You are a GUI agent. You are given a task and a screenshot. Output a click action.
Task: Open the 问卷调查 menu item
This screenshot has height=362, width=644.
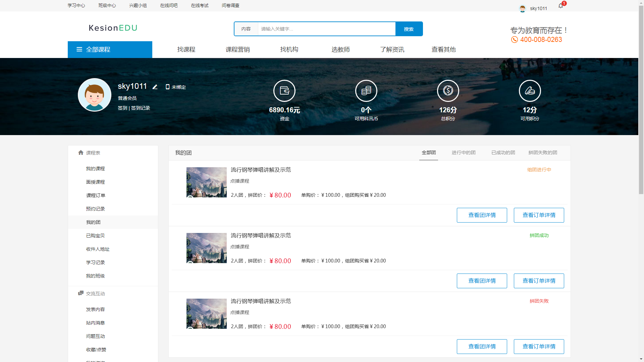230,5
